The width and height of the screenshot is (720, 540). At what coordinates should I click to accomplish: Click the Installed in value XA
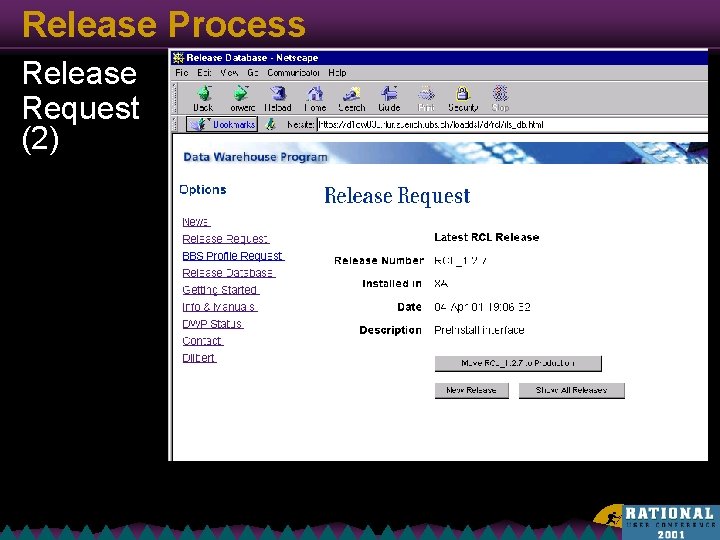441,284
